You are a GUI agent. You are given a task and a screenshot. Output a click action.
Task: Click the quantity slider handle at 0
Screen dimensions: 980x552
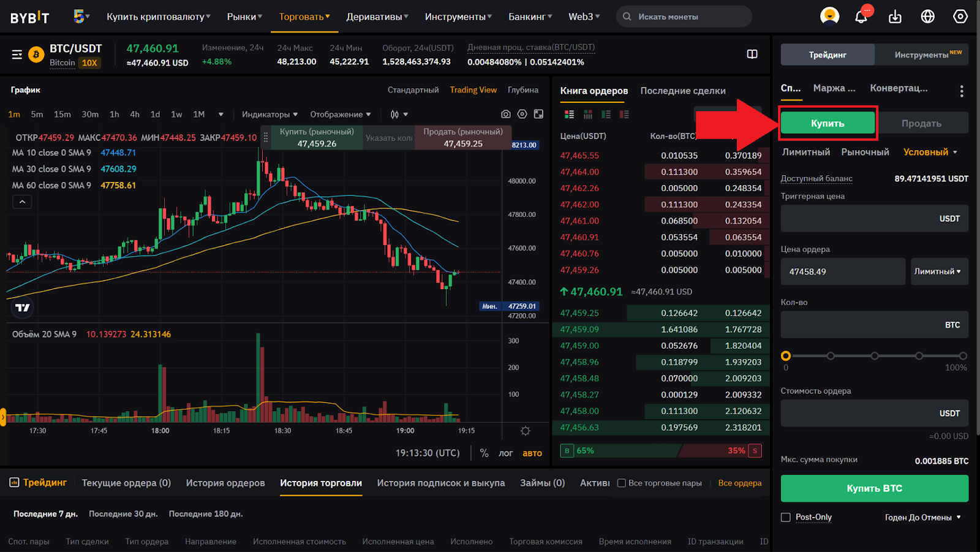786,356
